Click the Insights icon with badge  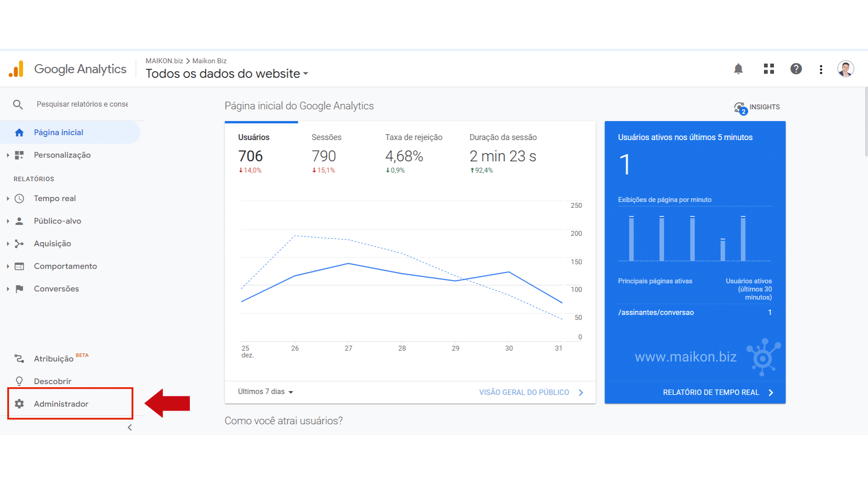pyautogui.click(x=741, y=108)
